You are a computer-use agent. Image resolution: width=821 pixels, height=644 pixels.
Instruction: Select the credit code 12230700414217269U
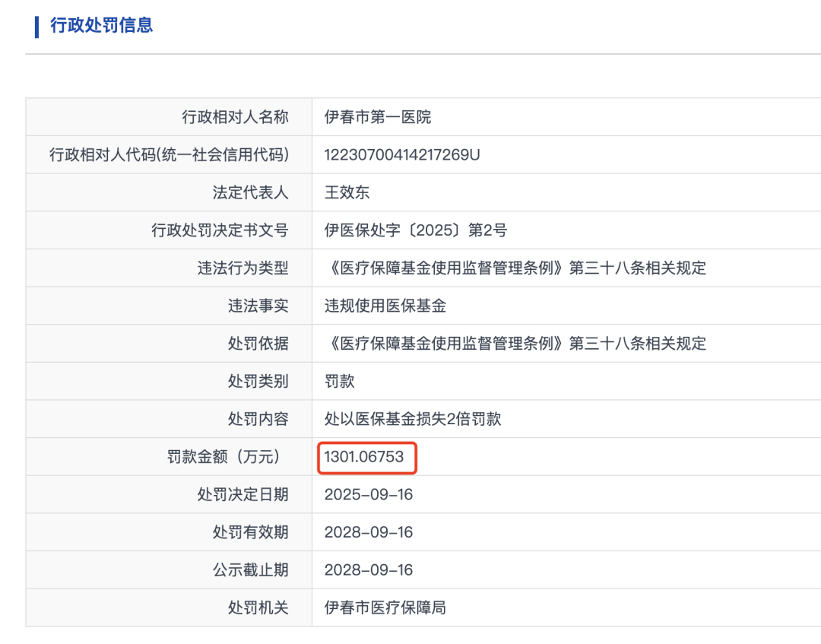[402, 155]
